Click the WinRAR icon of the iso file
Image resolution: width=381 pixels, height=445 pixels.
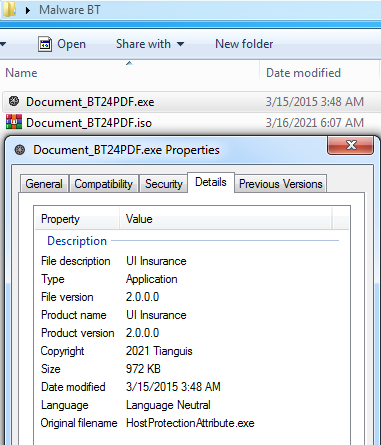point(14,122)
